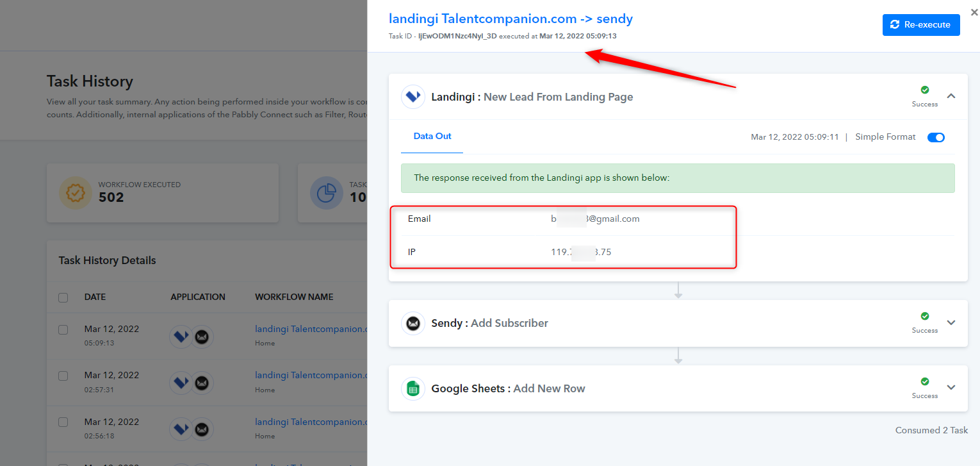980x466 pixels.
Task: Close the task detail side panel
Action: (974, 12)
